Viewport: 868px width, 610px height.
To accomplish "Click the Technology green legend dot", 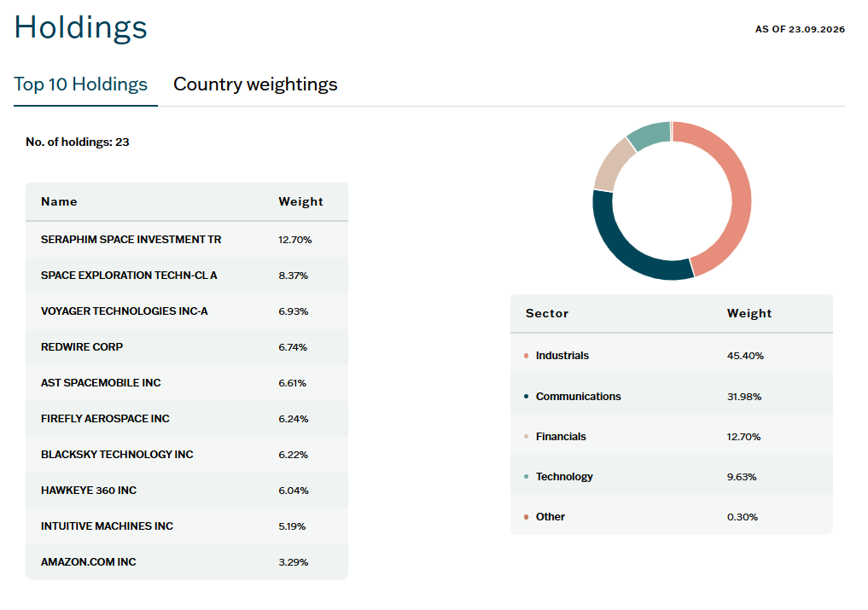I will (x=526, y=477).
